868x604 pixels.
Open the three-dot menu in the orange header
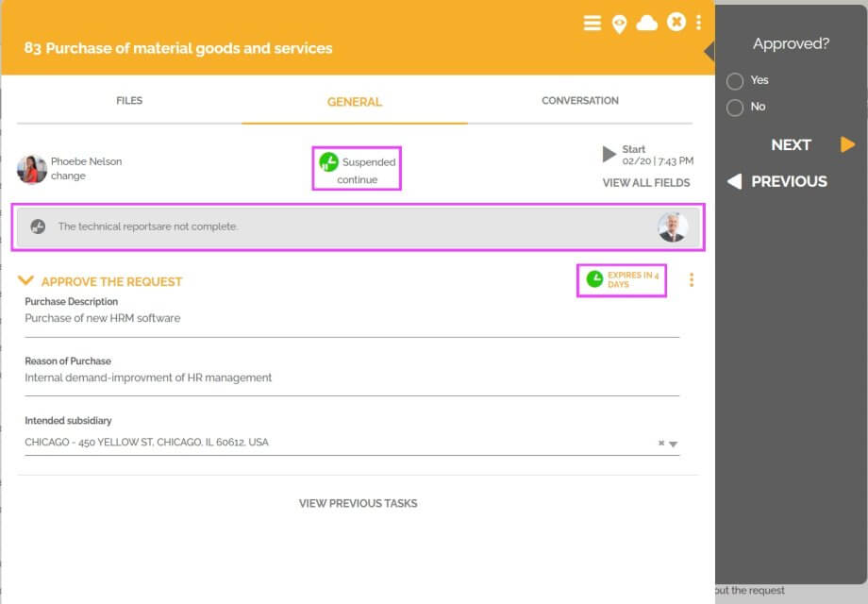pyautogui.click(x=699, y=24)
